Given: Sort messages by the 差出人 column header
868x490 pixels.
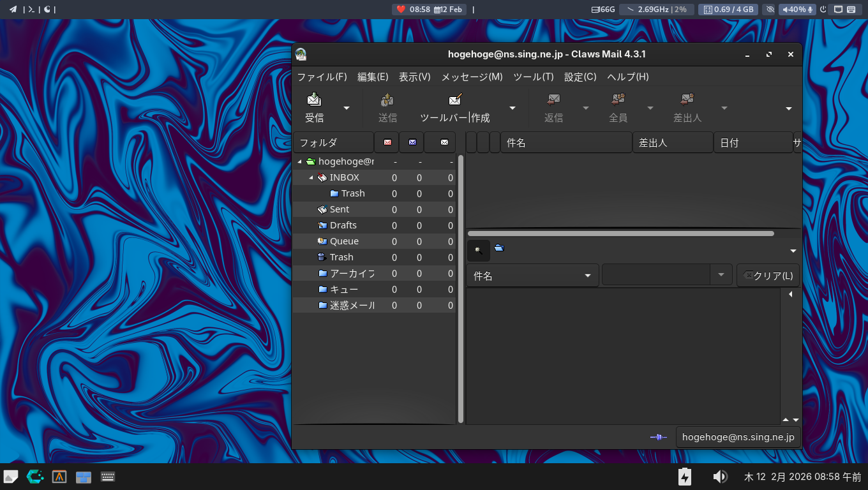Looking at the screenshot, I should coord(673,142).
